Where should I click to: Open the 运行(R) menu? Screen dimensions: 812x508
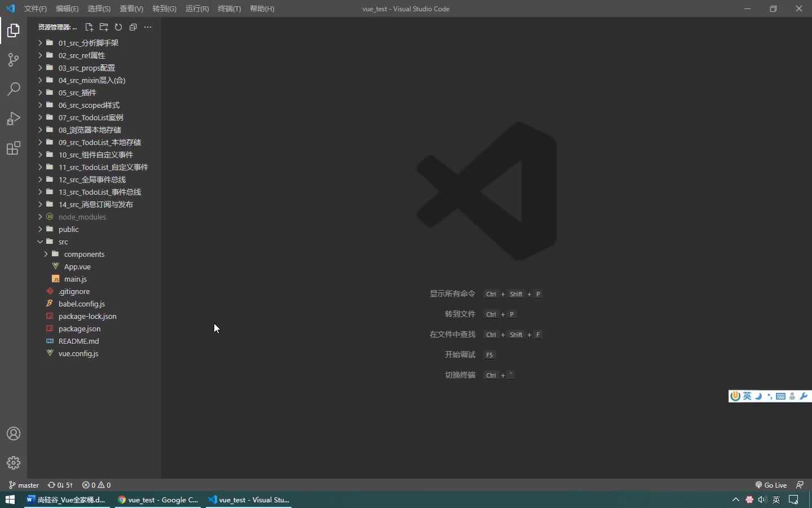click(197, 8)
